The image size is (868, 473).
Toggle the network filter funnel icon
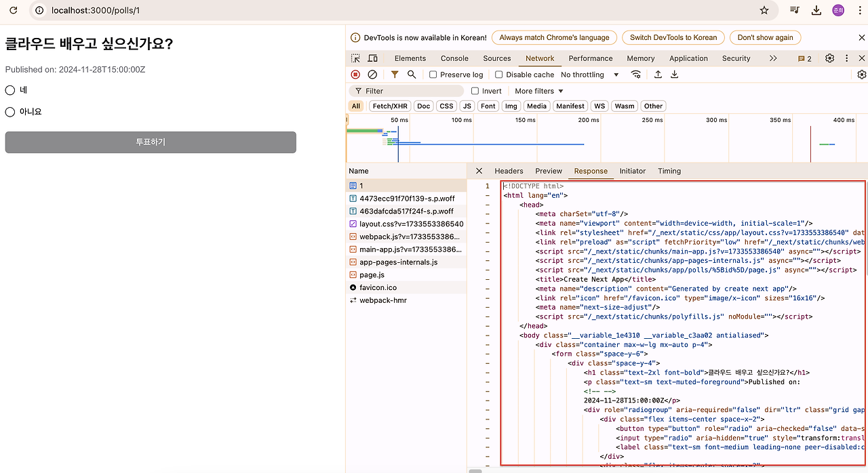coord(395,75)
